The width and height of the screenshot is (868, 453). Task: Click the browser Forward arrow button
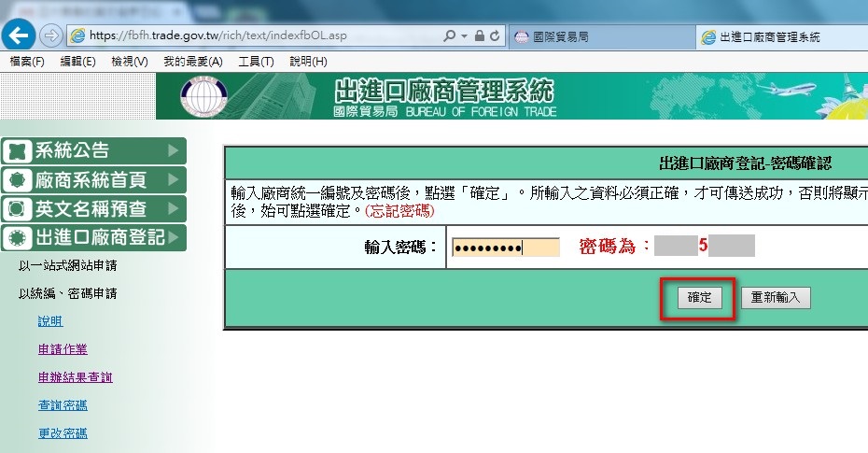51,36
